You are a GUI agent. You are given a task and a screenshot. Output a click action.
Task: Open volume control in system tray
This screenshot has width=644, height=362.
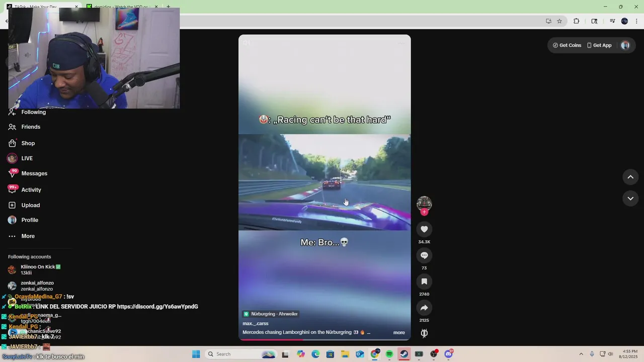click(610, 354)
